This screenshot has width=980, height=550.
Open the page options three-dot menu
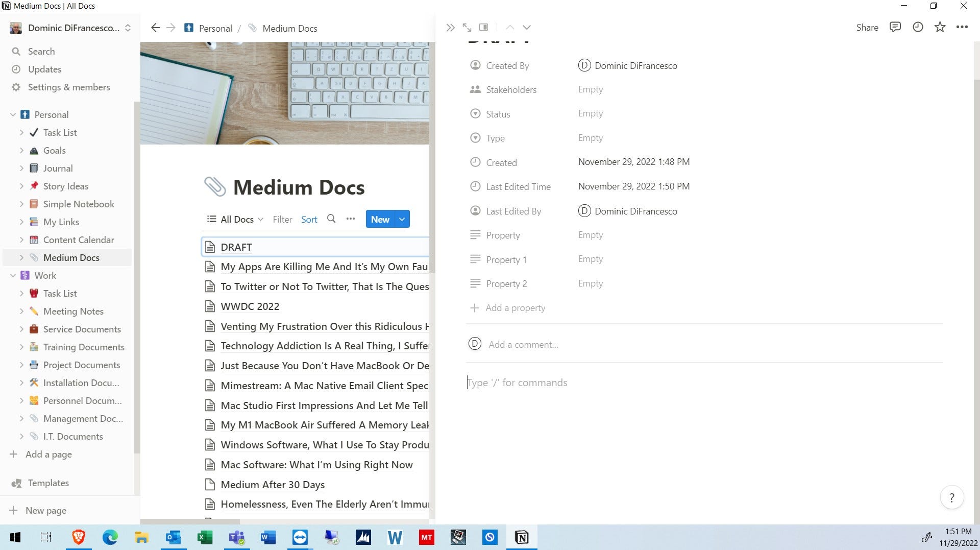[x=962, y=27]
